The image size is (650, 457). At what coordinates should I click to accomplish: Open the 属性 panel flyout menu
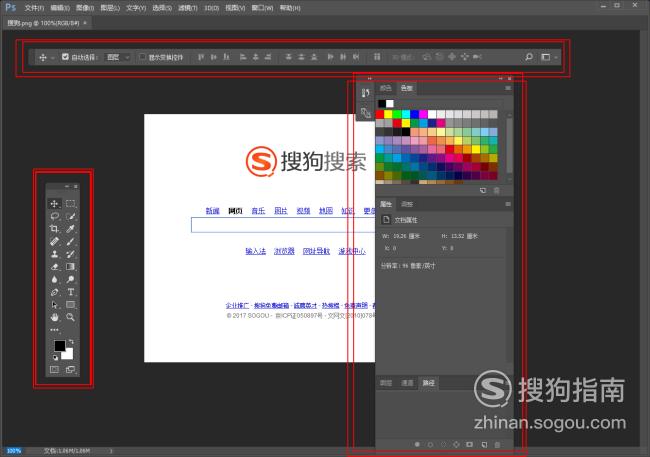507,204
